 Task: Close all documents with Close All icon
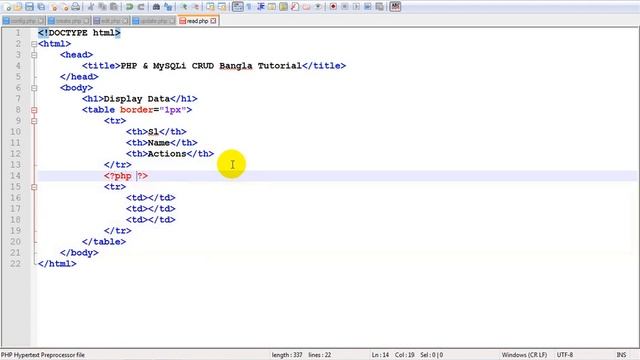coord(65,7)
